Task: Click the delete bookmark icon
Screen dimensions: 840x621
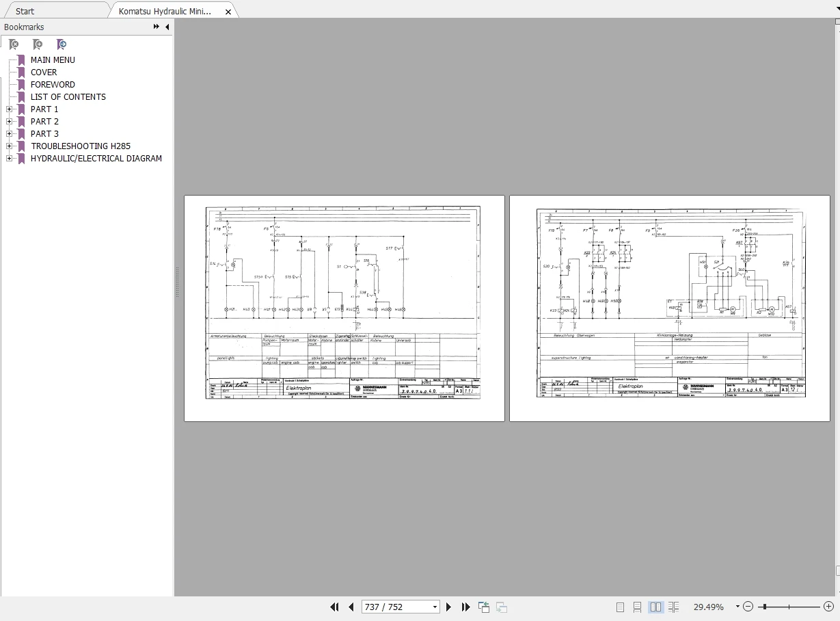Action: click(x=14, y=44)
